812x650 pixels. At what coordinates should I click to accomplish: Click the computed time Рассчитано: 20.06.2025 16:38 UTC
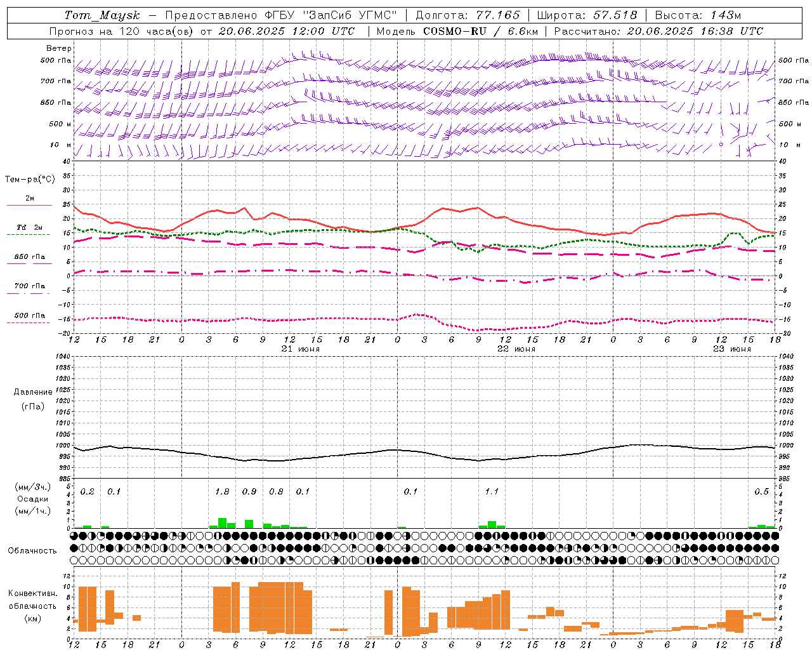point(658,31)
